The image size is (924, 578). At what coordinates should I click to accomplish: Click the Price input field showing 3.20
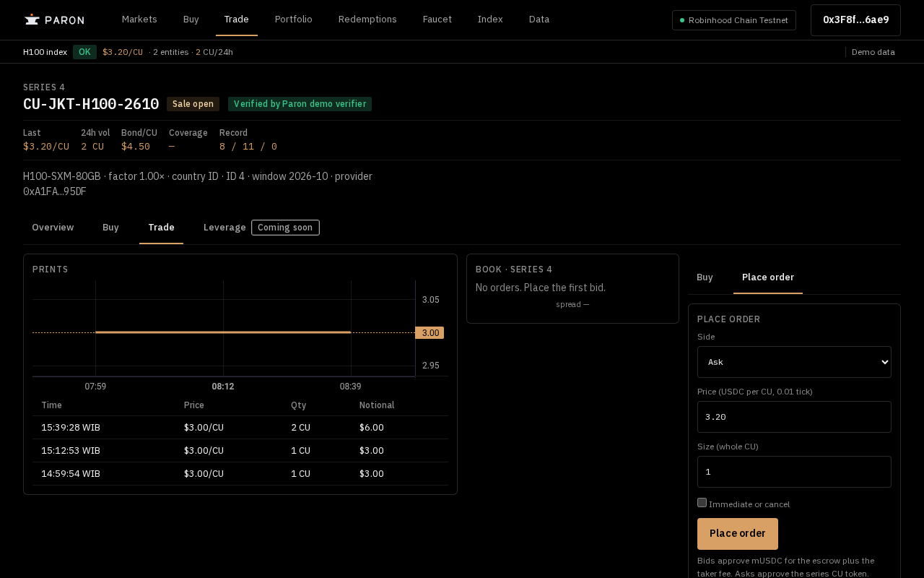pyautogui.click(x=794, y=417)
